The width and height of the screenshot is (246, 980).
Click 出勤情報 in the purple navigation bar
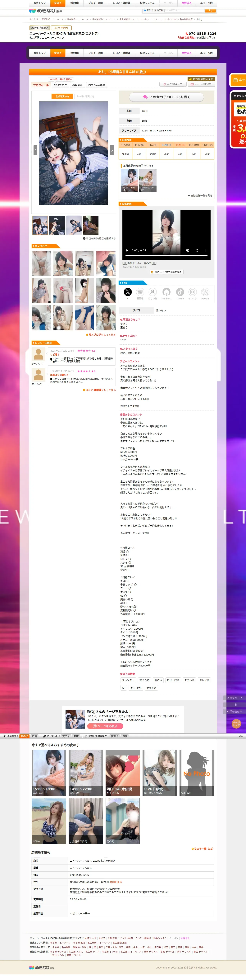pos(74,53)
